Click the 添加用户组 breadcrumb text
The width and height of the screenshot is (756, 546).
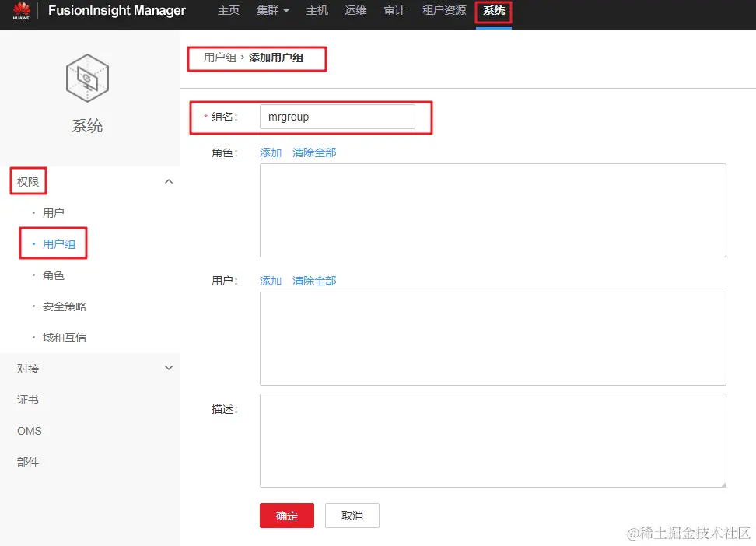pos(276,58)
